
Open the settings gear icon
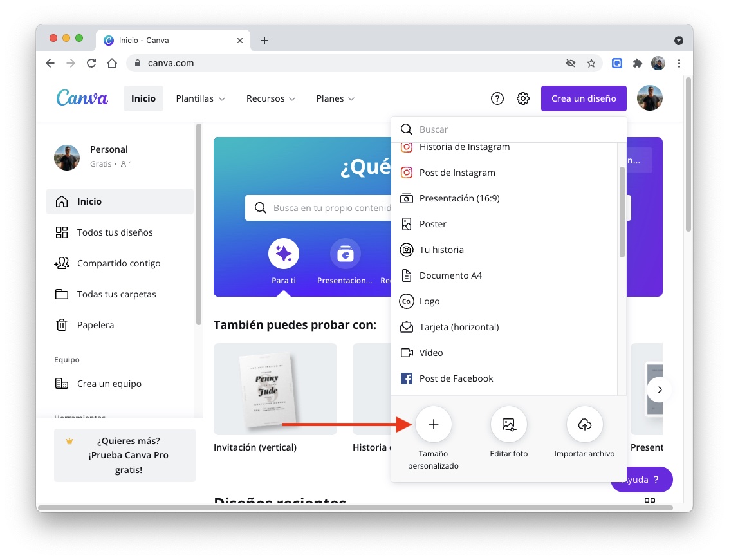(x=523, y=98)
